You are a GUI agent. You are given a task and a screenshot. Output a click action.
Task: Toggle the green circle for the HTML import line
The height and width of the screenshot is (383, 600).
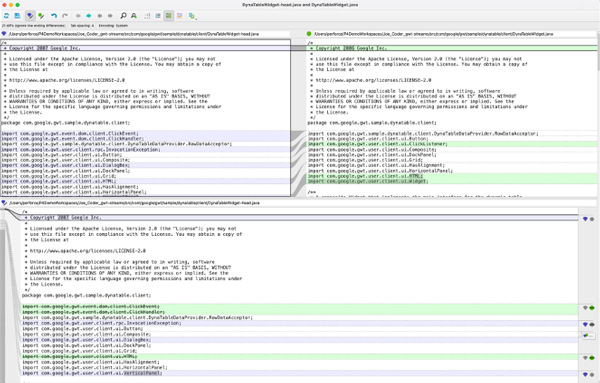coord(592,358)
